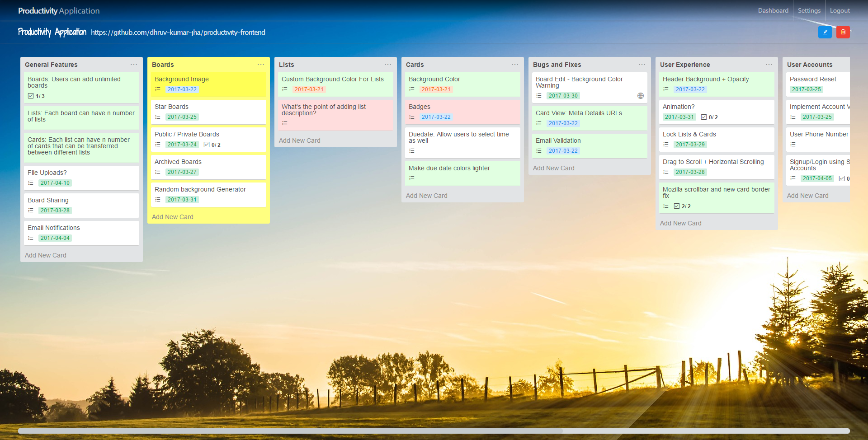
Task: Click the User Accounts list title
Action: point(810,65)
